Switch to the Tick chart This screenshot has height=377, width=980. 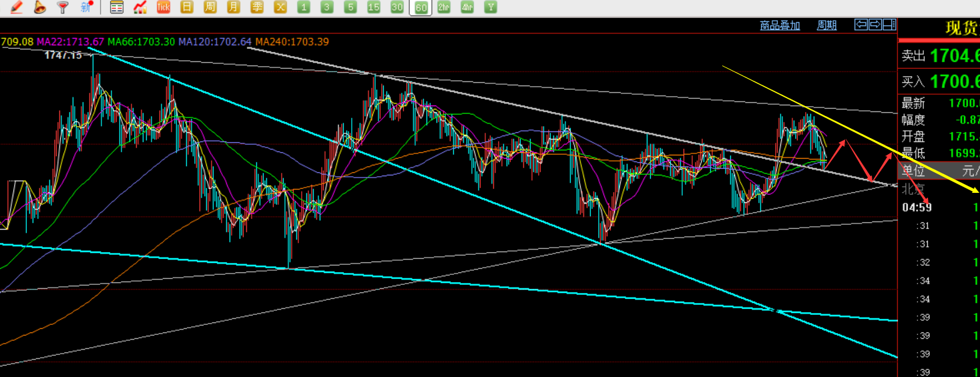[164, 7]
